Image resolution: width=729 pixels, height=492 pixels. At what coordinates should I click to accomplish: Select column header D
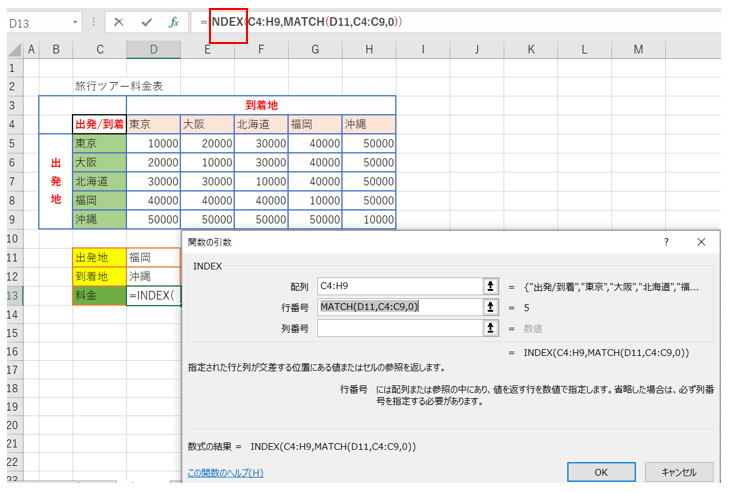tap(153, 49)
